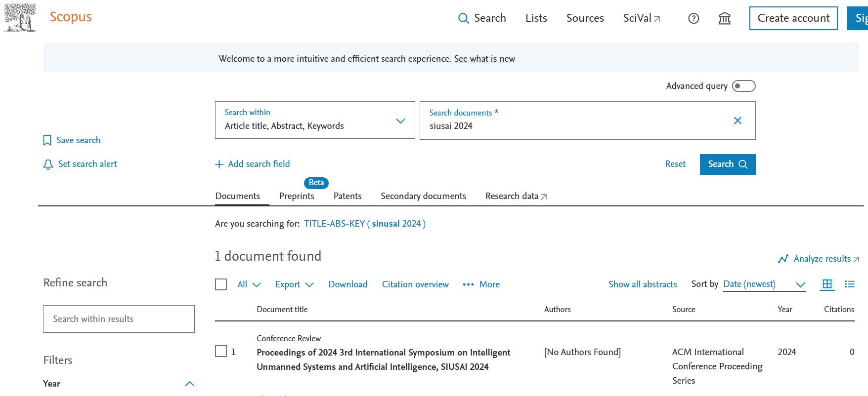Click the Download link
The height and width of the screenshot is (396, 868).
348,284
